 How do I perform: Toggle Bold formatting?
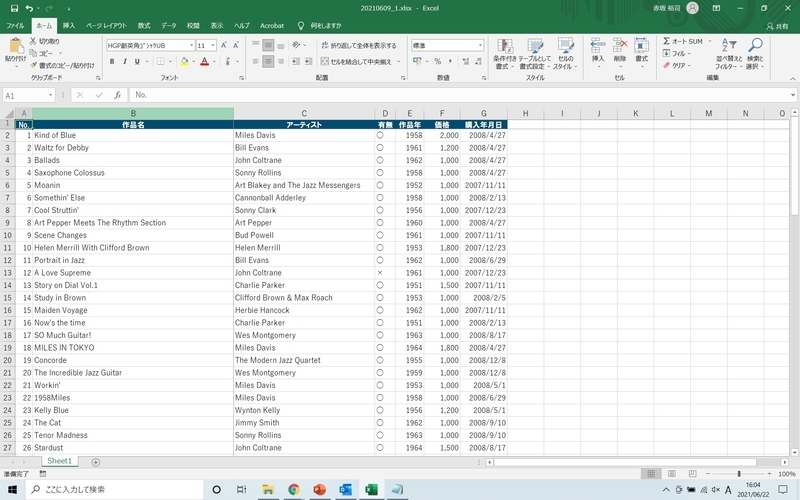(x=112, y=61)
